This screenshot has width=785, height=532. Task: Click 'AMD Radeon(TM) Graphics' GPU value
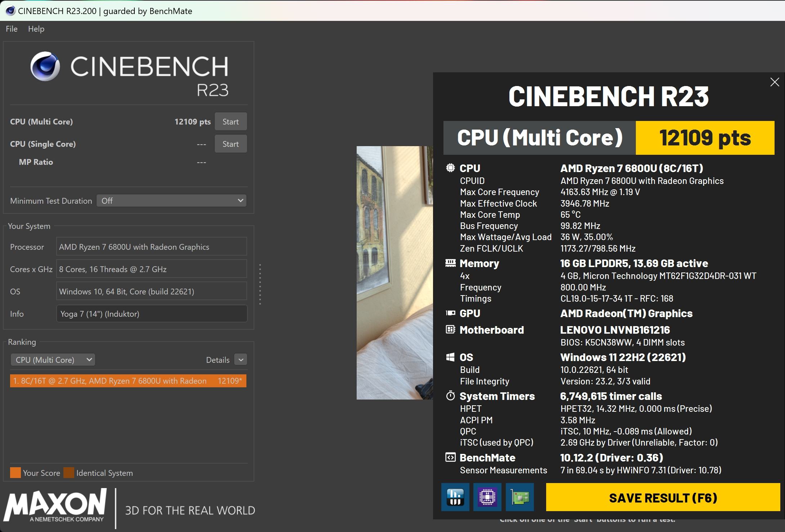626,313
